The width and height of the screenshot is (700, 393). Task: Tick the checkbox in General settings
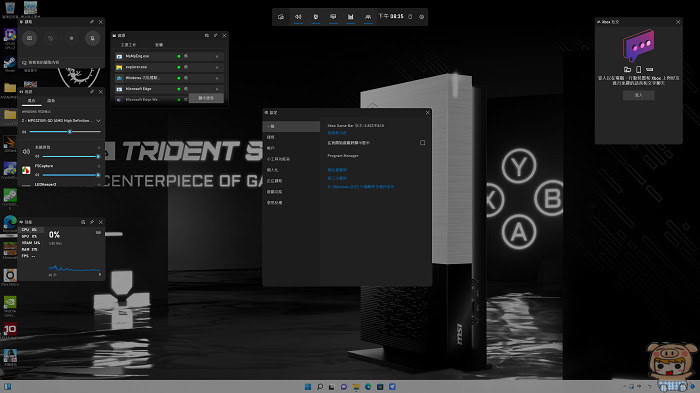pos(422,143)
